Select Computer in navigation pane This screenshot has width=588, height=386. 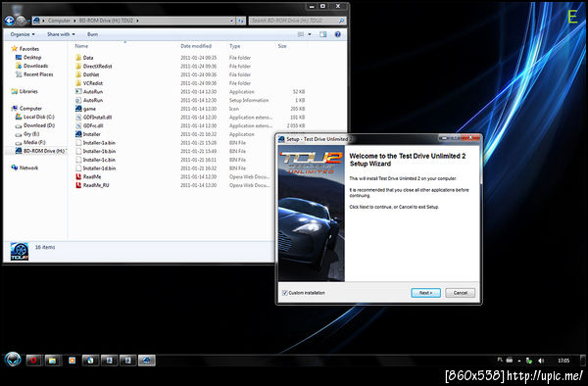tap(30, 109)
